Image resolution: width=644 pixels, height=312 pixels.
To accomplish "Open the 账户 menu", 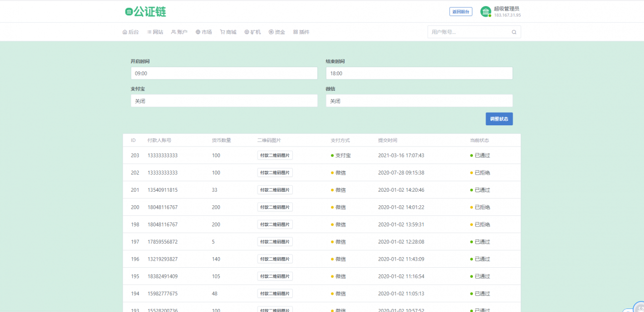I will 179,32.
